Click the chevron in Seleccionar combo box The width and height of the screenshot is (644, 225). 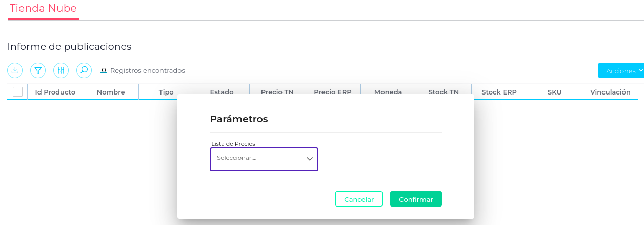(310, 159)
